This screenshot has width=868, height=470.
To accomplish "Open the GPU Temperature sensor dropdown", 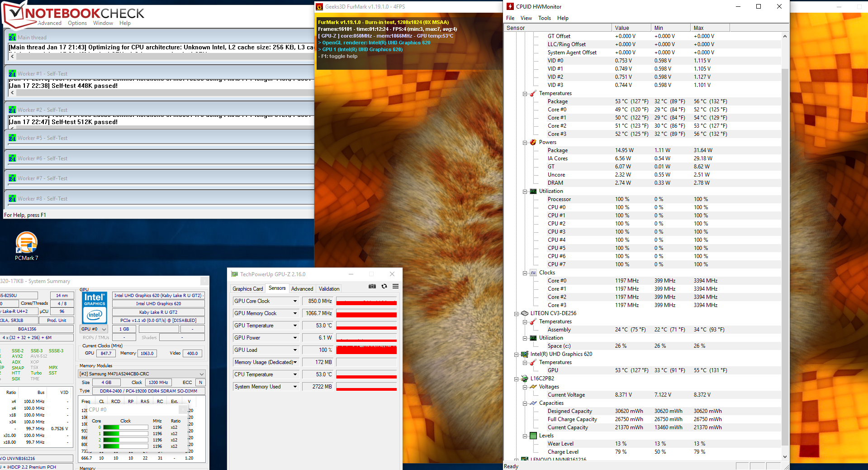I will click(295, 326).
